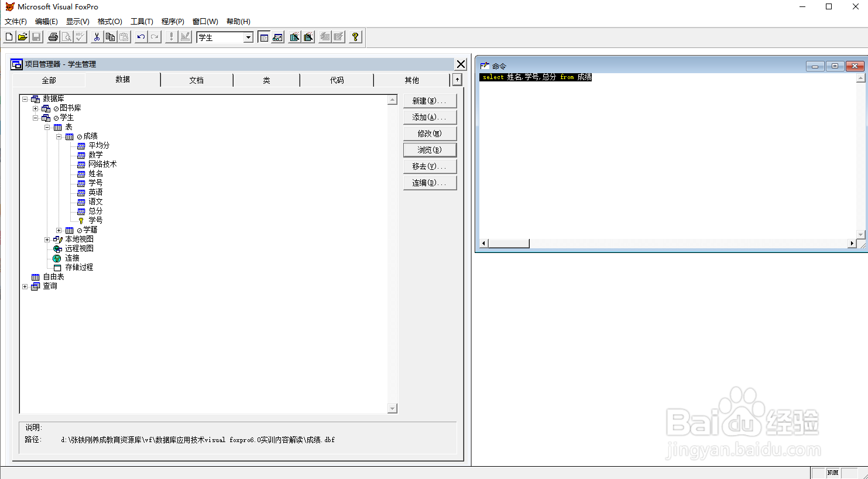The image size is (868, 479).
Task: Collapse the 表 tables node
Action: 47,127
